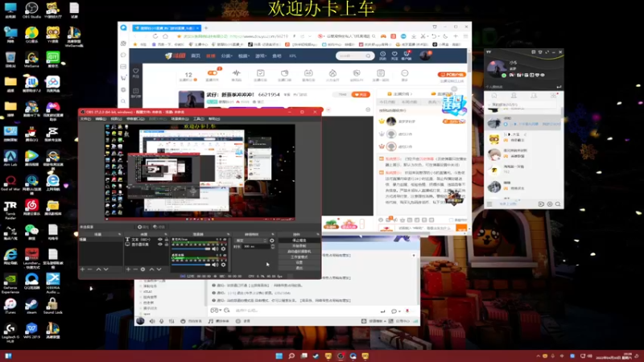This screenshot has width=644, height=362.
Task: Expand the Douyu Categories nav dropdown
Action: 227,56
